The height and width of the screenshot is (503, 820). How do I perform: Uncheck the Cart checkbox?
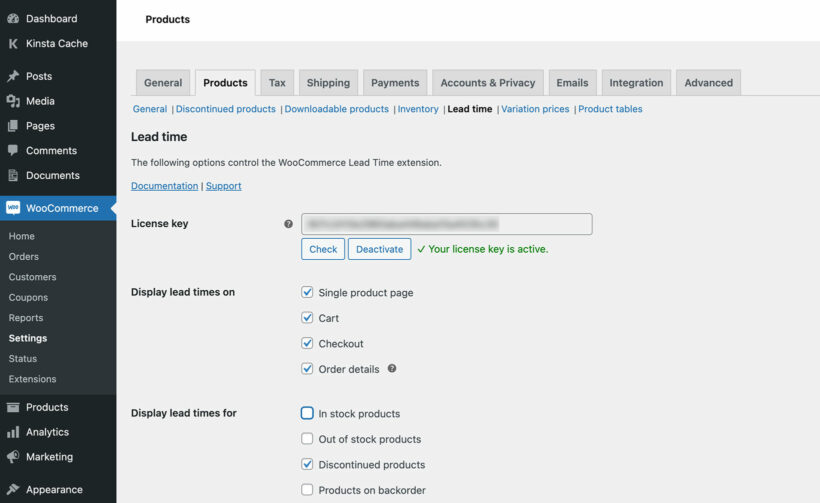point(307,317)
